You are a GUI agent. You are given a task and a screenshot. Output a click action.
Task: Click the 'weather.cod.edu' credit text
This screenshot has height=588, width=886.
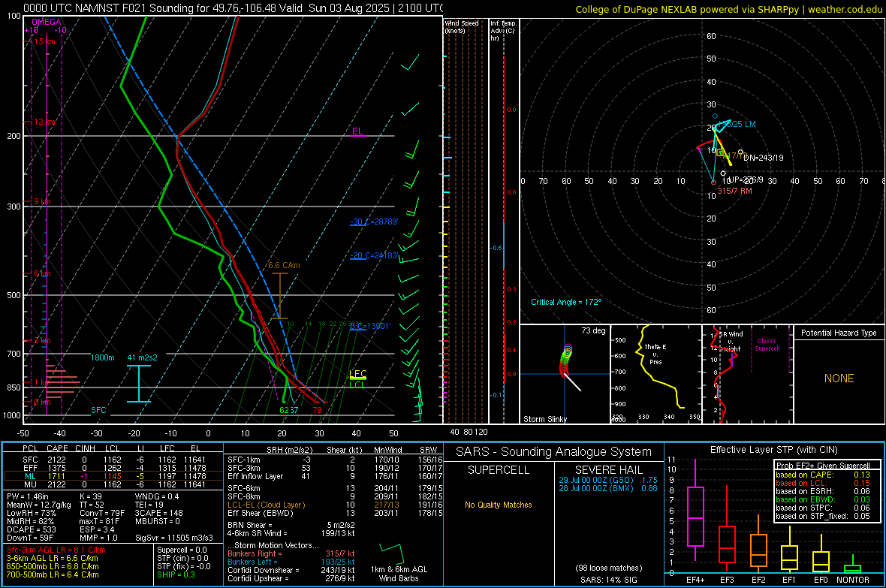tap(845, 9)
